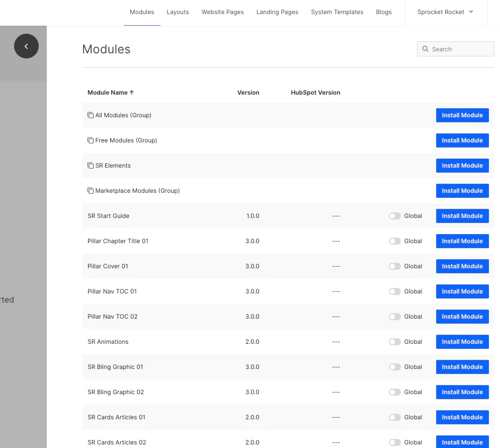Enable Global for SR Start Guide
The width and height of the screenshot is (500, 448).
395,215
